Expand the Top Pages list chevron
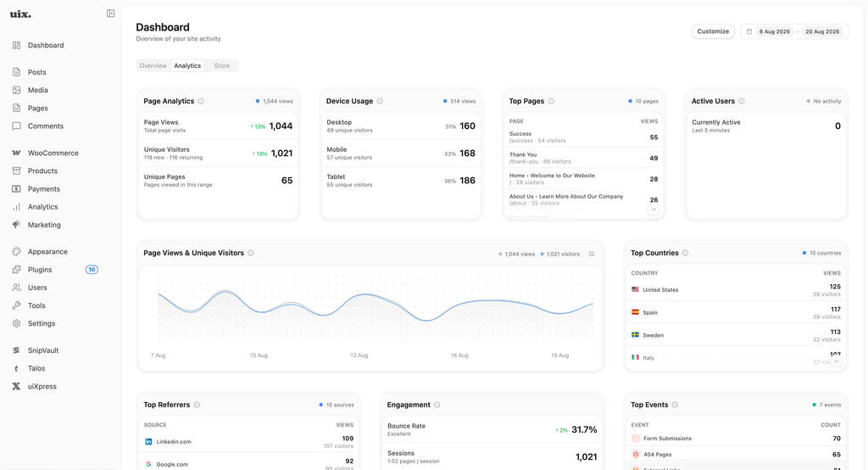868x470 pixels. coord(654,210)
